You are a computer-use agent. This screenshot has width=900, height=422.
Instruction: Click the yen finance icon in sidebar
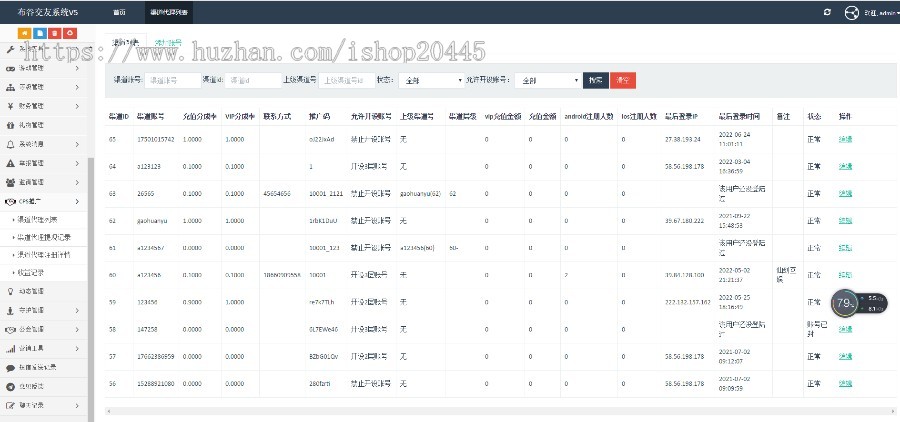click(x=10, y=106)
